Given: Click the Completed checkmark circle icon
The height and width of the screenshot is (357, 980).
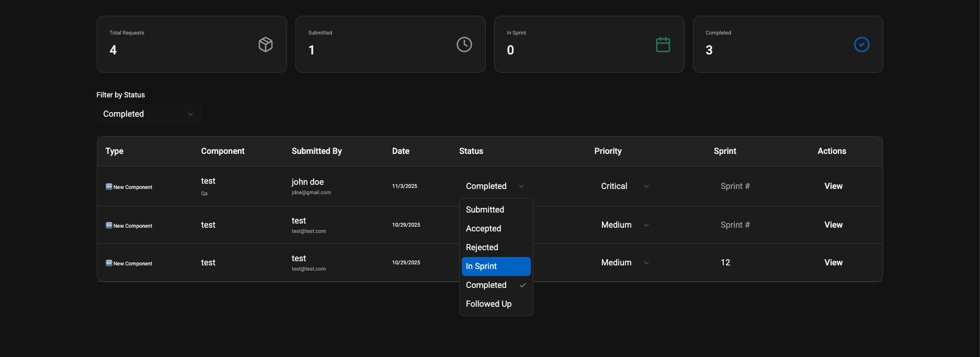Looking at the screenshot, I should 862,44.
